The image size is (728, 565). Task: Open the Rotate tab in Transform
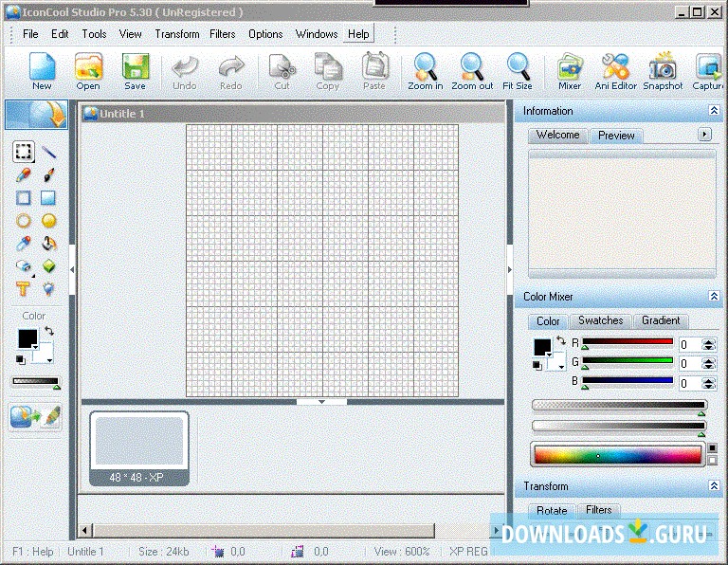552,511
